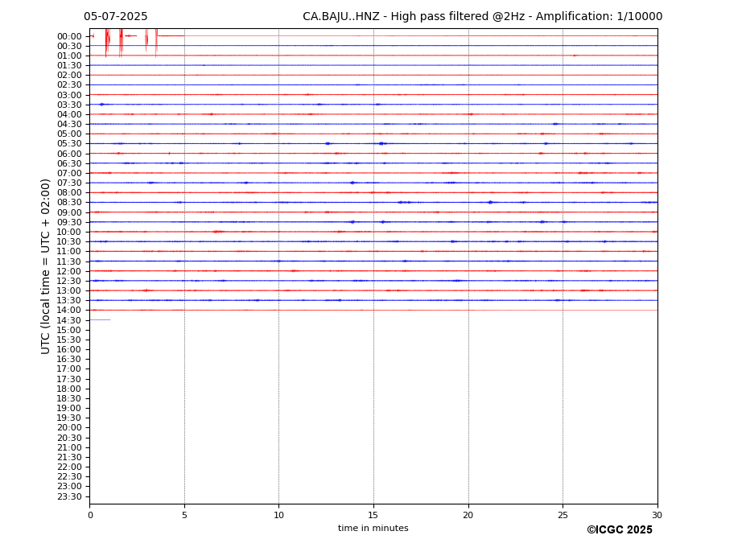The image size is (746, 560).
Task: Click the 03:30 time row label
Action: coord(69,105)
